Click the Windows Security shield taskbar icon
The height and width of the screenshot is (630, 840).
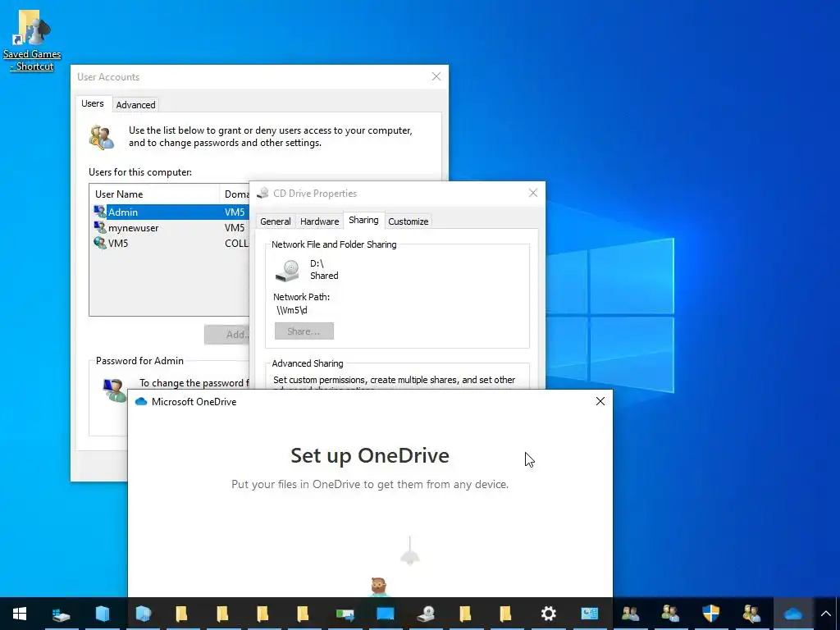711,614
